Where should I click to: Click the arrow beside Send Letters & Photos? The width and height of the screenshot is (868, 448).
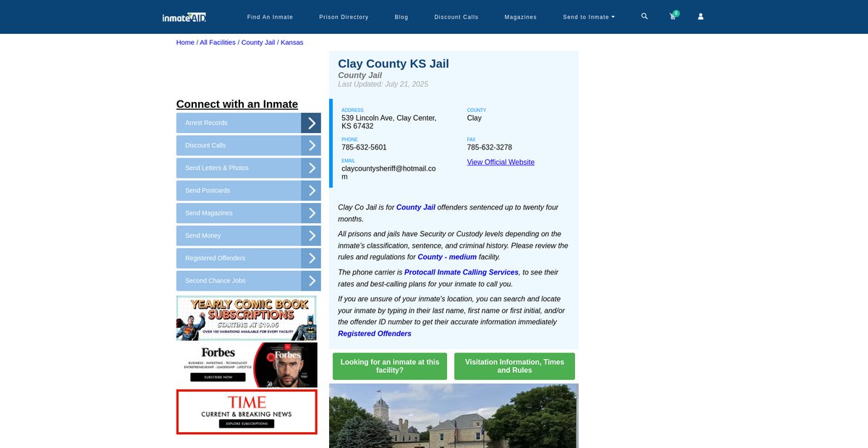[311, 168]
